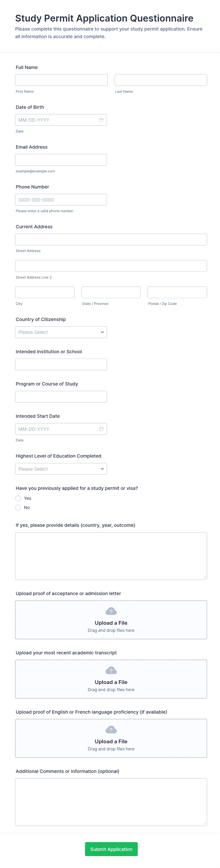Click the Phone Number input field
This screenshot has width=220, height=868.
point(61,200)
